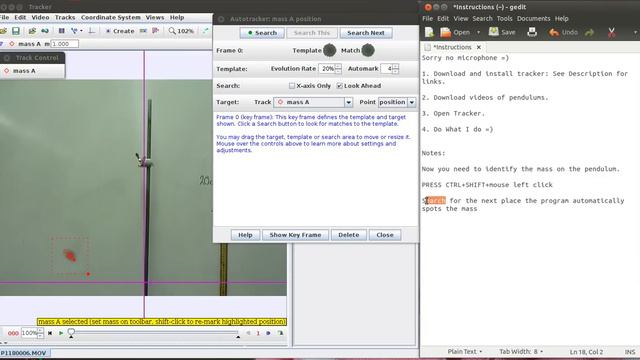This screenshot has width=640, height=360.
Task: Click Open file button in gedit
Action: tap(455, 32)
